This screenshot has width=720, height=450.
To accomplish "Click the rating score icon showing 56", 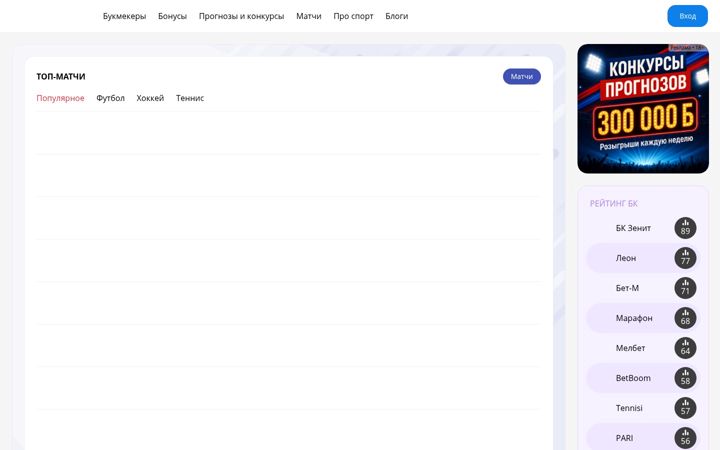I will pyautogui.click(x=685, y=438).
